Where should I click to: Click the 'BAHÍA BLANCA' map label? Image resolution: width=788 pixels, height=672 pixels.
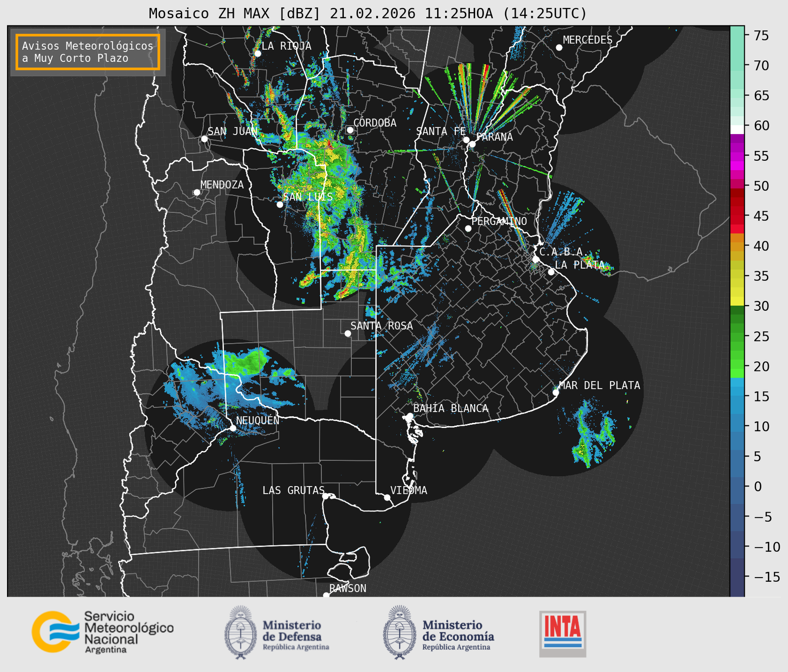(451, 408)
